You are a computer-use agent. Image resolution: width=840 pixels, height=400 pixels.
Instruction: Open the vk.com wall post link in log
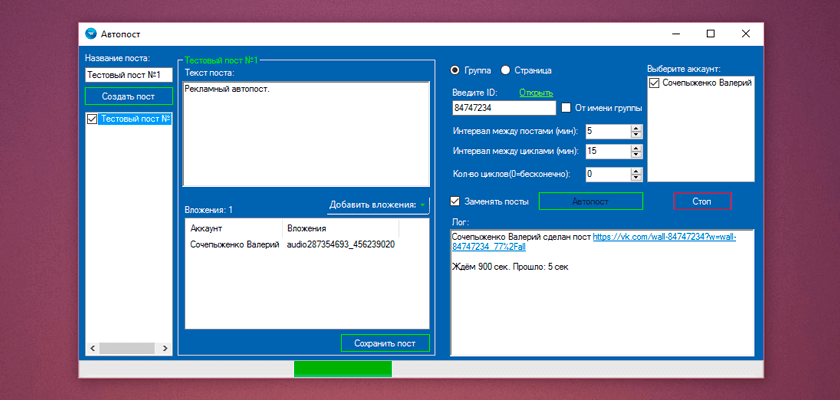coord(664,237)
